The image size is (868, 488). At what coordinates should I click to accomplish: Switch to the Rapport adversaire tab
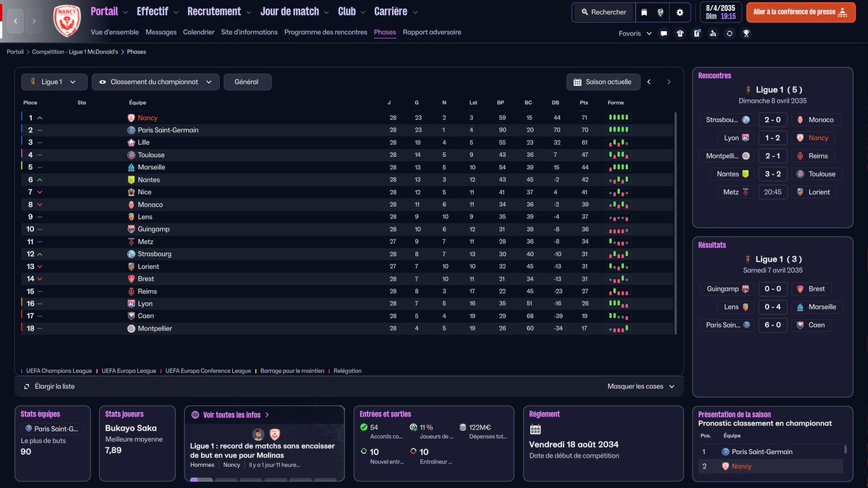click(x=432, y=32)
